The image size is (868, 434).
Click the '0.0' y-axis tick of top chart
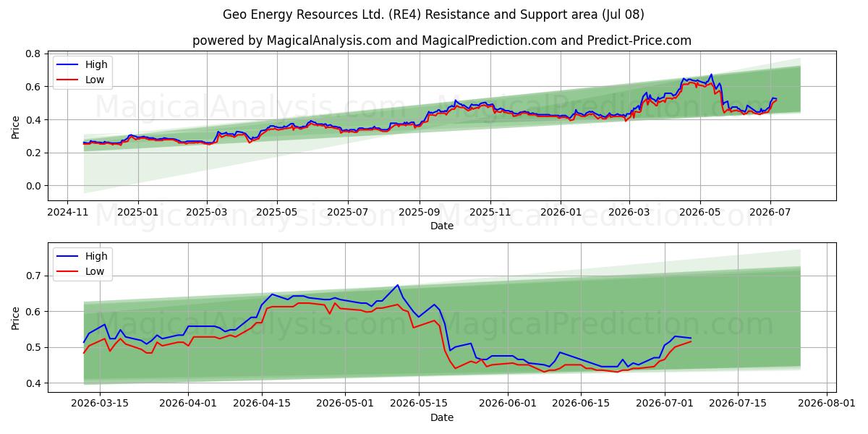[34, 186]
